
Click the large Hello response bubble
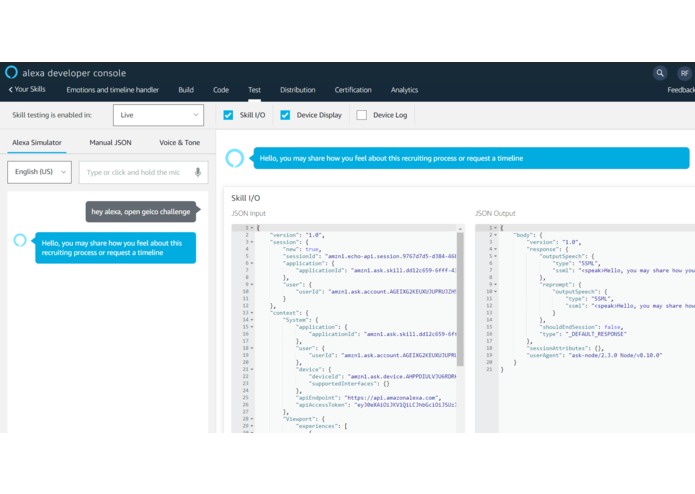(471, 158)
